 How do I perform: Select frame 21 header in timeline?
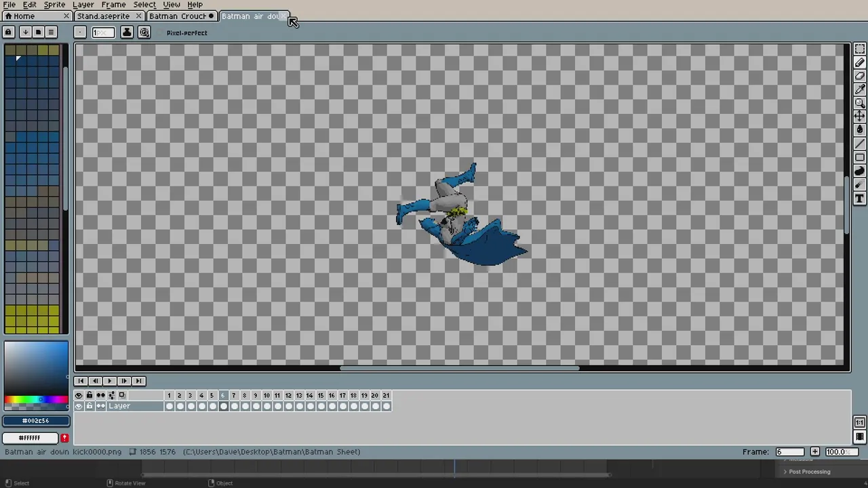click(386, 395)
